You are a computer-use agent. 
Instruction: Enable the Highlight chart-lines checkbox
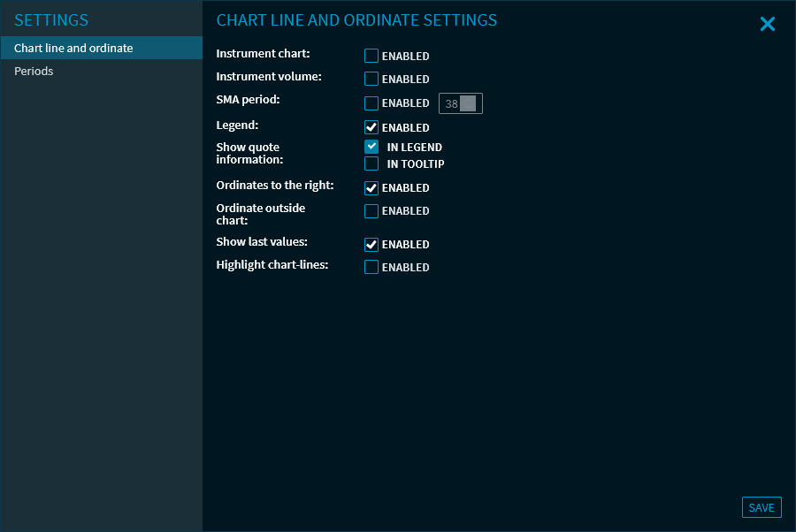(371, 267)
